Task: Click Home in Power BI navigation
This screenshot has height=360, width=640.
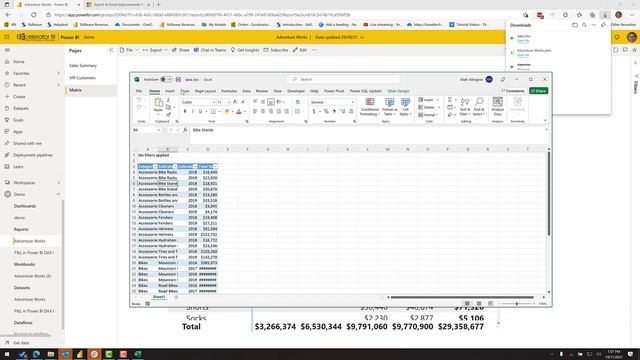Action: tap(19, 62)
